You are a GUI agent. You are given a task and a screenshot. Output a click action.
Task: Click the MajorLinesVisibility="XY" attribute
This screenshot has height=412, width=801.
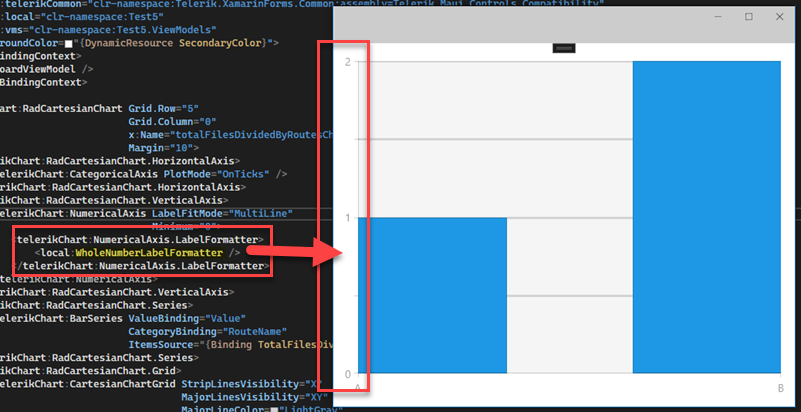pos(254,397)
